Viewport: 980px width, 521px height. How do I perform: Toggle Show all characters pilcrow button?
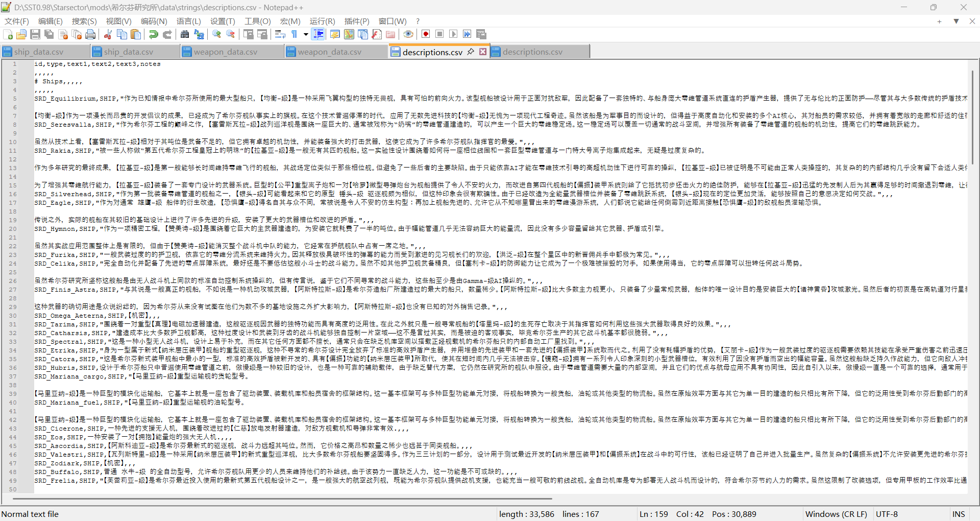(295, 34)
